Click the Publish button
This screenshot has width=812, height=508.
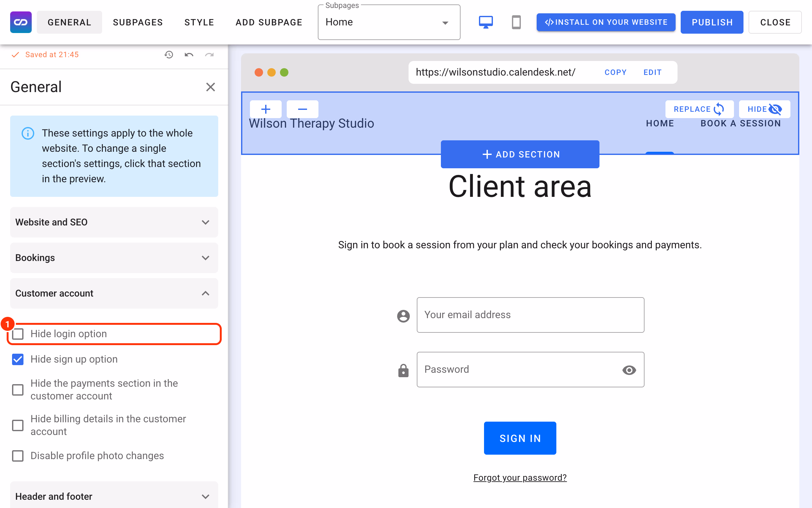(x=712, y=22)
